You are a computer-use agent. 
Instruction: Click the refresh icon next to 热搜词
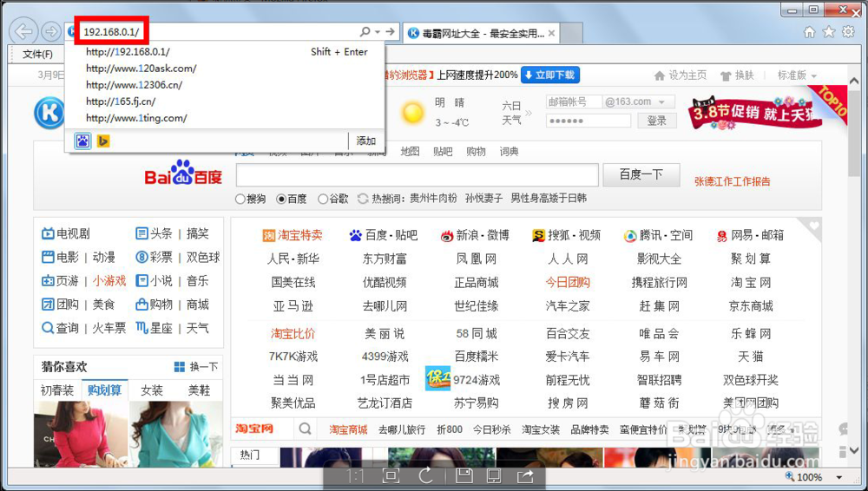pos(363,199)
